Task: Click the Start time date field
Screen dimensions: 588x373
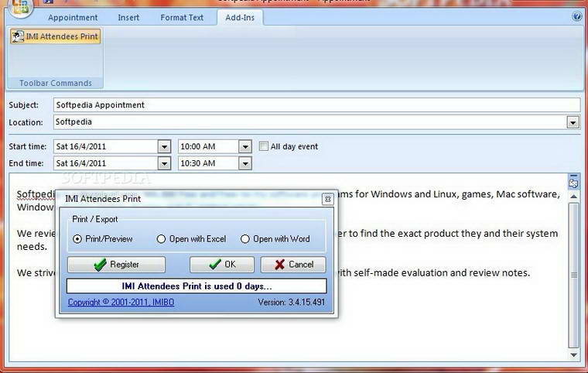Action: coord(106,147)
